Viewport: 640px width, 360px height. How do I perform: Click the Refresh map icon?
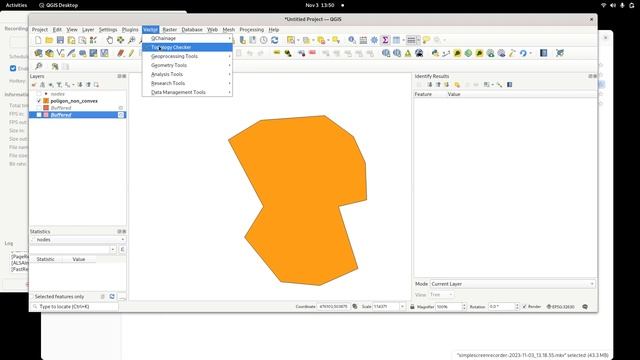coord(275,40)
